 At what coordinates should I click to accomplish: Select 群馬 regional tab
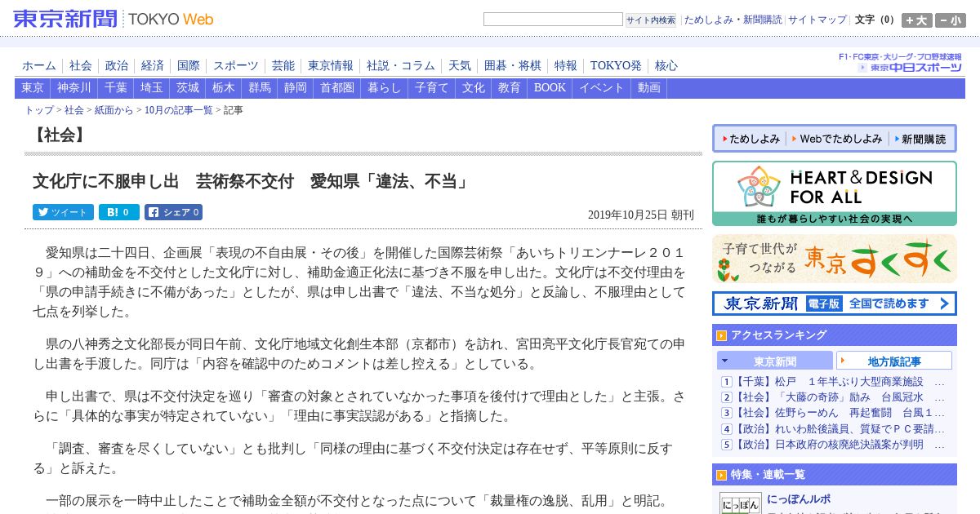[x=260, y=88]
